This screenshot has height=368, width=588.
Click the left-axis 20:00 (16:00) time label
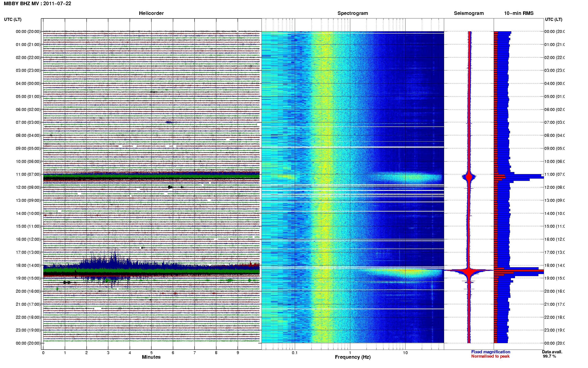click(x=28, y=291)
